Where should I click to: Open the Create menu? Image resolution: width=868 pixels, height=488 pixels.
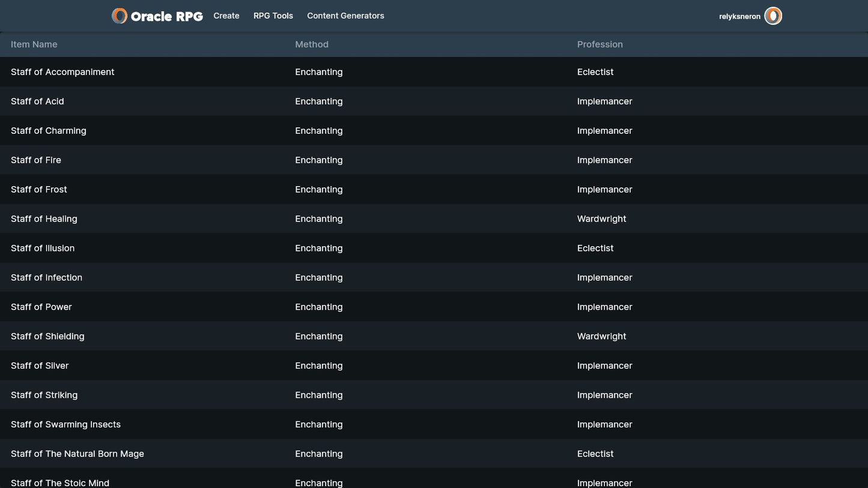(x=226, y=16)
